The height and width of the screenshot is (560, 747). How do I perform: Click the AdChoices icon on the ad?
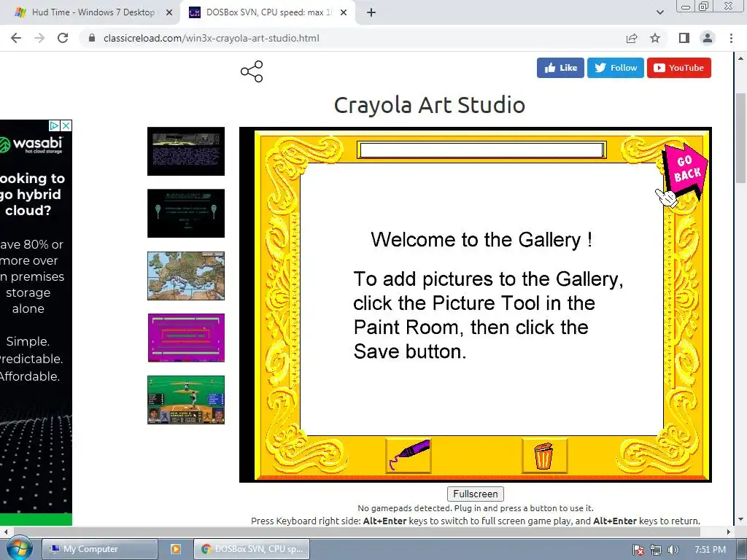(x=54, y=125)
